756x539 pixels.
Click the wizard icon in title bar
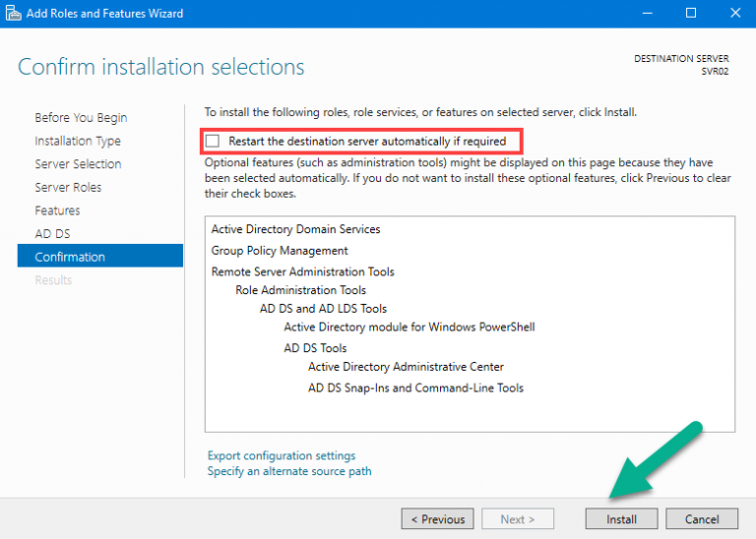pyautogui.click(x=14, y=13)
